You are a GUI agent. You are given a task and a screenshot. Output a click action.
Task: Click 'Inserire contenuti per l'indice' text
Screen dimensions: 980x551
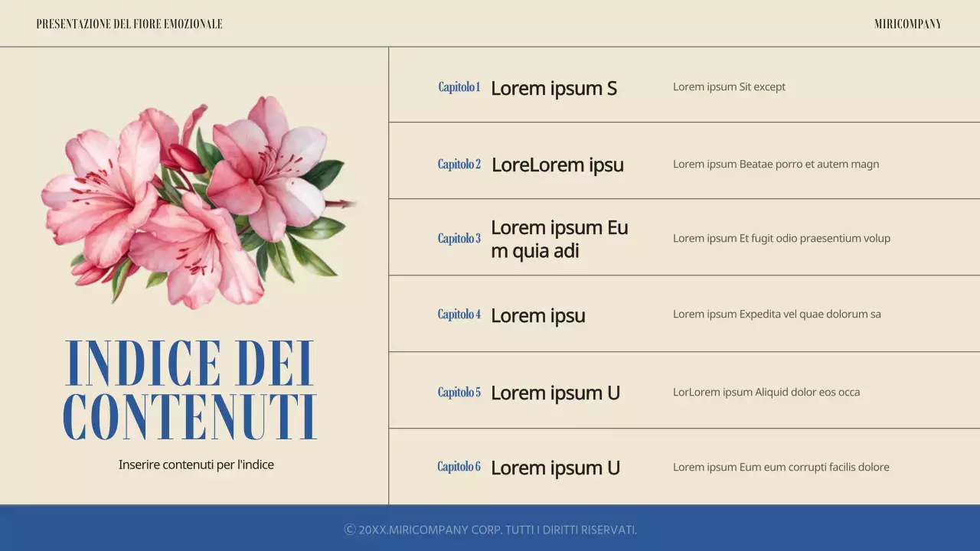pyautogui.click(x=196, y=464)
